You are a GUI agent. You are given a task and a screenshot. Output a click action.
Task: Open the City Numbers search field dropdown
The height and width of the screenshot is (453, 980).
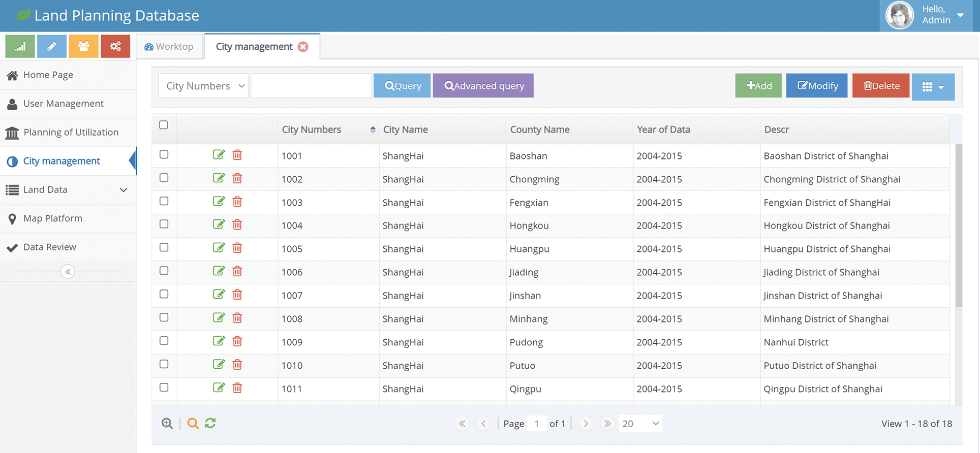click(x=203, y=86)
